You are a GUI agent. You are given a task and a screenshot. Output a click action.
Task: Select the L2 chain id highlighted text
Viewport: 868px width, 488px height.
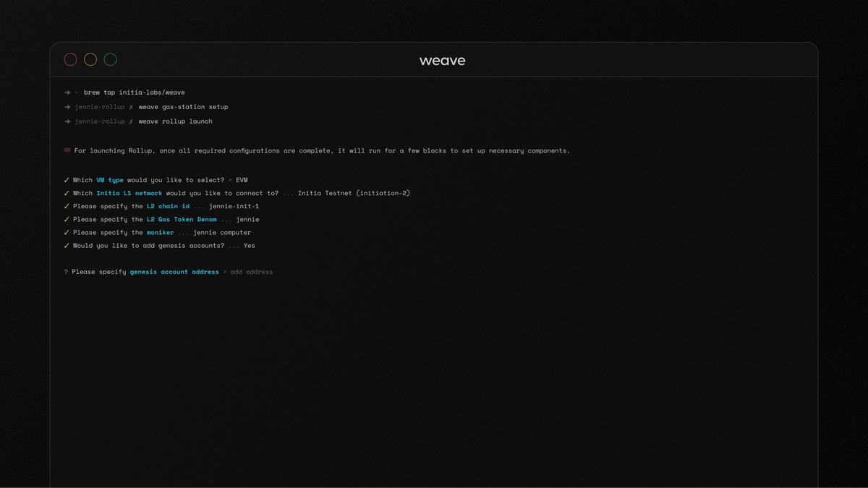tap(169, 206)
